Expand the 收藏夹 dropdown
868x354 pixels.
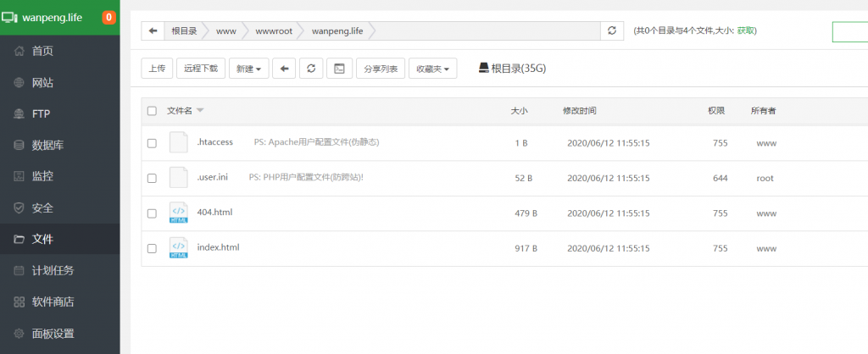(x=432, y=69)
